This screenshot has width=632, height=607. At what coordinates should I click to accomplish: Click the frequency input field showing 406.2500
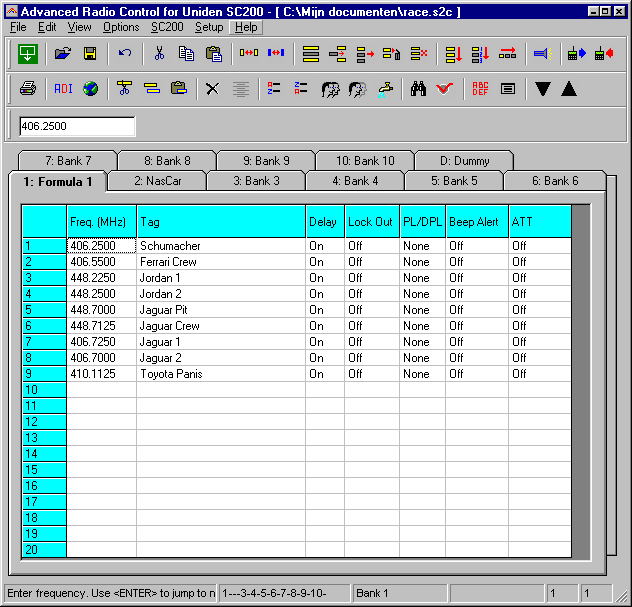77,126
